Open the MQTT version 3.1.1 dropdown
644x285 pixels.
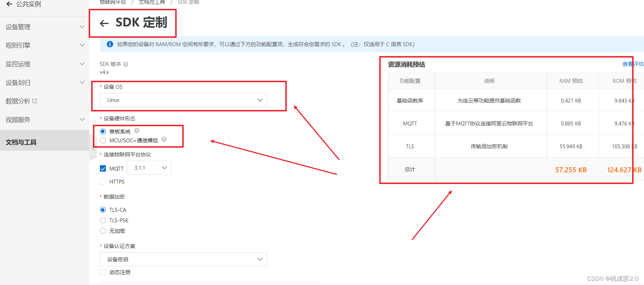tap(149, 168)
